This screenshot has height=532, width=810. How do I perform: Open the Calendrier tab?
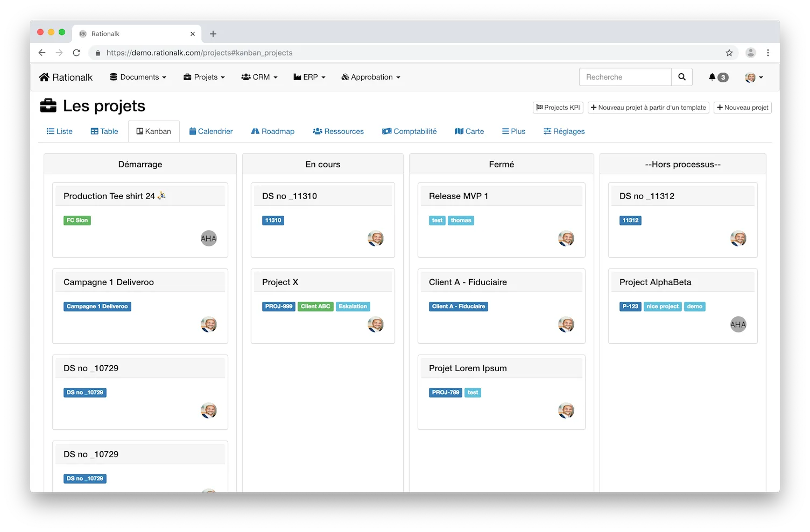[x=211, y=131]
